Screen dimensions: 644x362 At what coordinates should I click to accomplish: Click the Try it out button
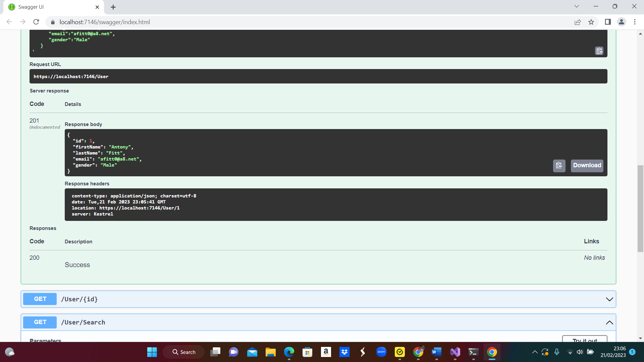pos(585,340)
